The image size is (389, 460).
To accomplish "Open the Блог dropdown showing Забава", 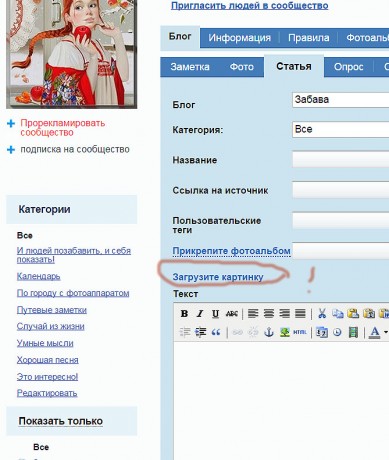I will [x=340, y=100].
